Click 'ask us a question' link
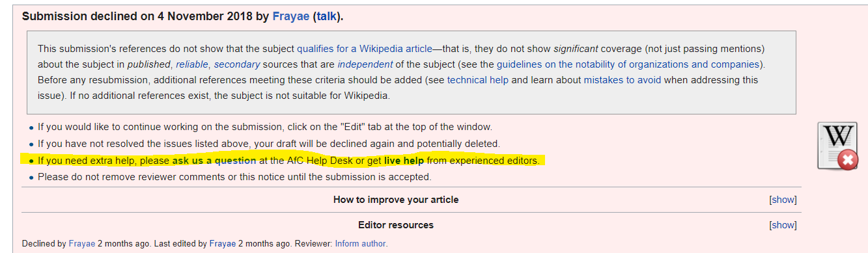This screenshot has width=868, height=253. [x=214, y=160]
